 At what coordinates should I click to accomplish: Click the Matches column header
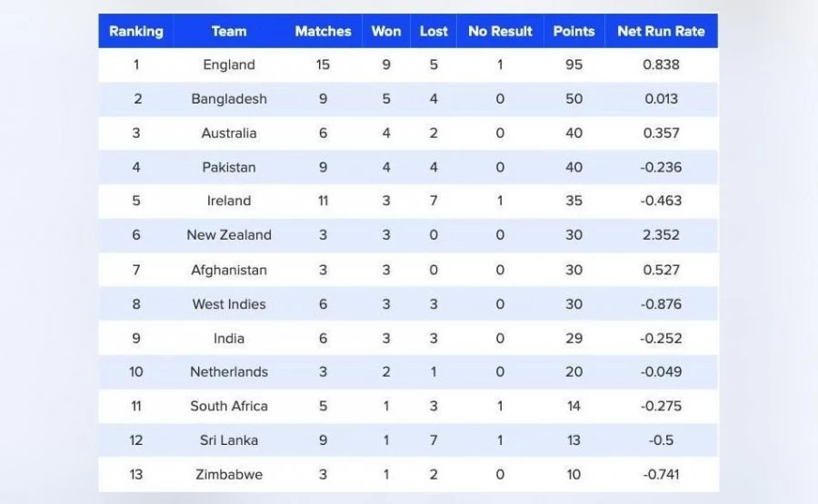(323, 31)
